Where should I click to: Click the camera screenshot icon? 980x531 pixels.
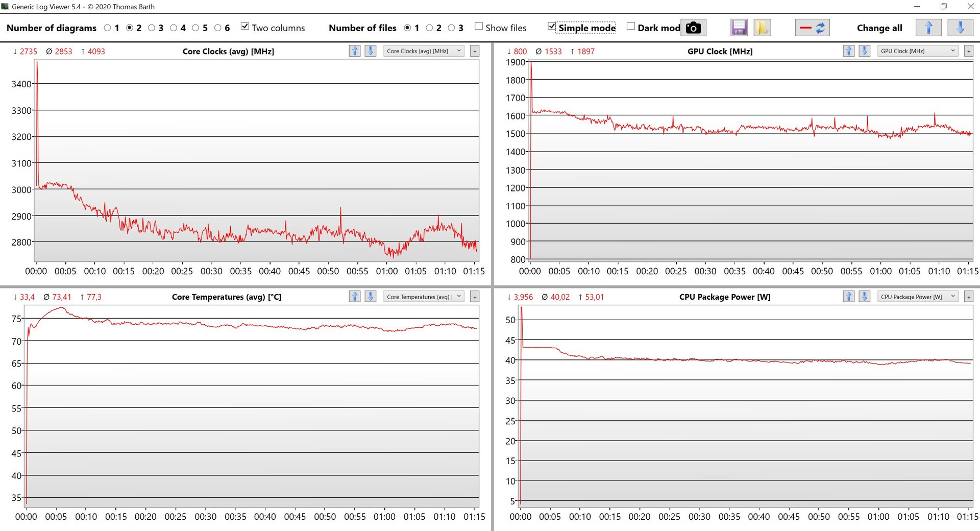pos(693,28)
